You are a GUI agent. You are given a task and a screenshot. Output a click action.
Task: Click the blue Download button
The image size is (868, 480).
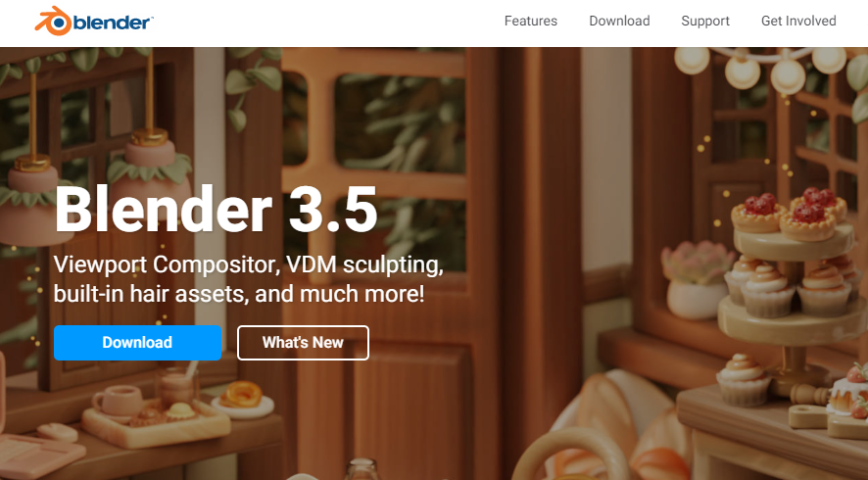(137, 343)
